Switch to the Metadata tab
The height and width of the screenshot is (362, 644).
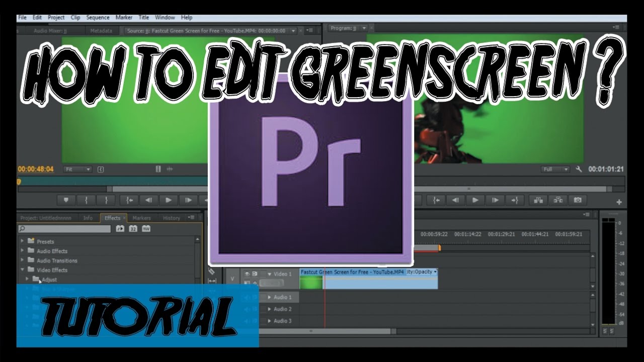click(101, 31)
